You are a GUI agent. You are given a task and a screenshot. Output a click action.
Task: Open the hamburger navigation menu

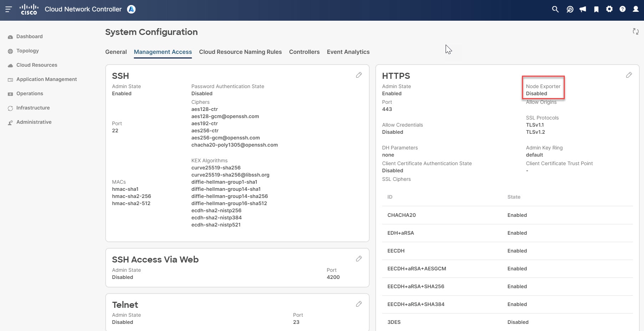point(8,10)
